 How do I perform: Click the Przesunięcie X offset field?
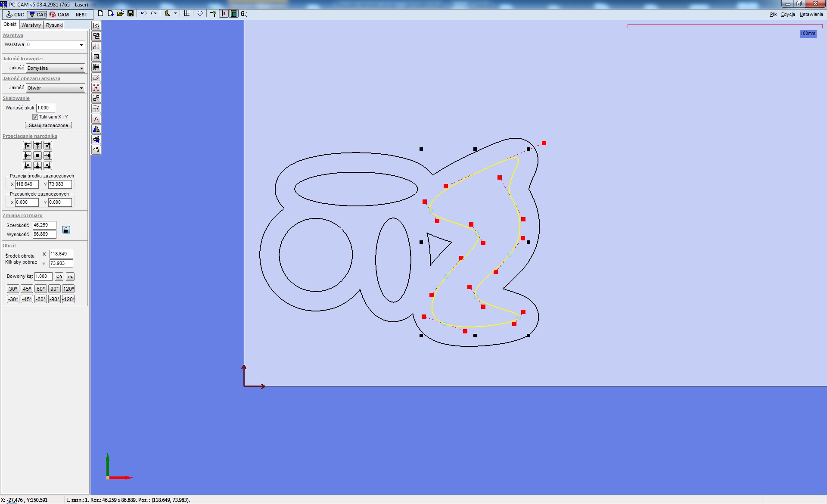(27, 202)
